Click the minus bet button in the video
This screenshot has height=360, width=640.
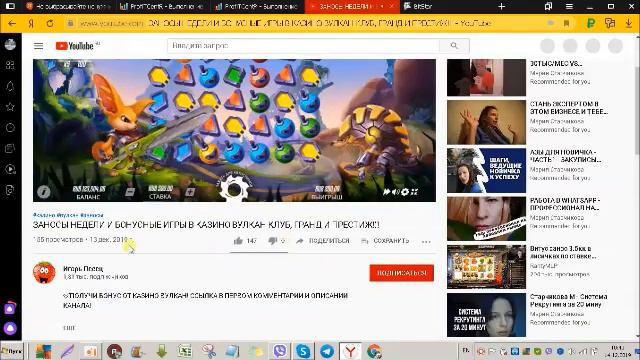(x=130, y=192)
